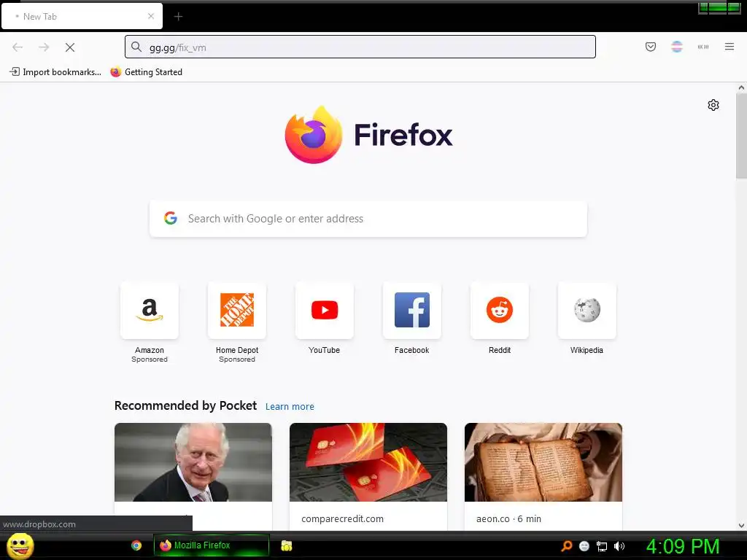Screen dimensions: 747x560
Task: Click Import bookmarks in the bookmarks toolbar
Action: (x=55, y=72)
